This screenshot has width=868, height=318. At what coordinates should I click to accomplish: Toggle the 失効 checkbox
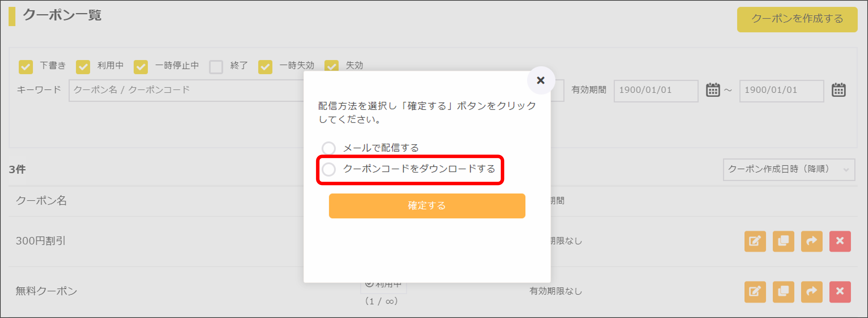[x=331, y=66]
